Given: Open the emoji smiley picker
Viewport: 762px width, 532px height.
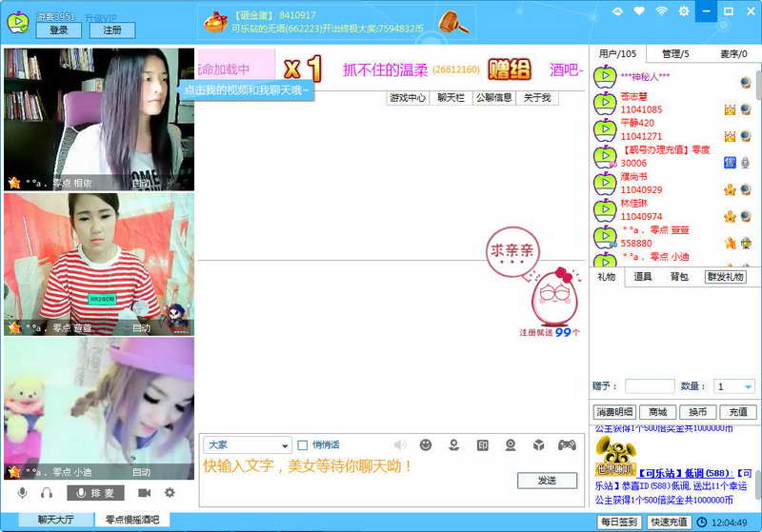Looking at the screenshot, I should [x=426, y=444].
